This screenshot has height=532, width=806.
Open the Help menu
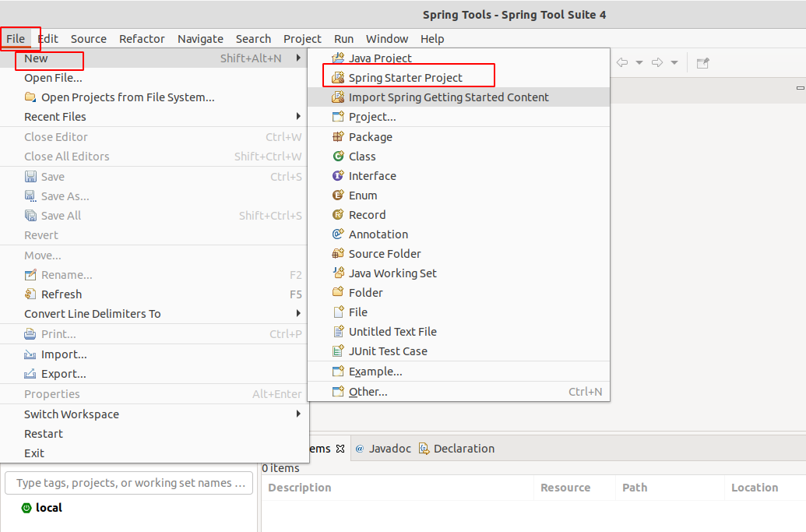click(x=432, y=39)
